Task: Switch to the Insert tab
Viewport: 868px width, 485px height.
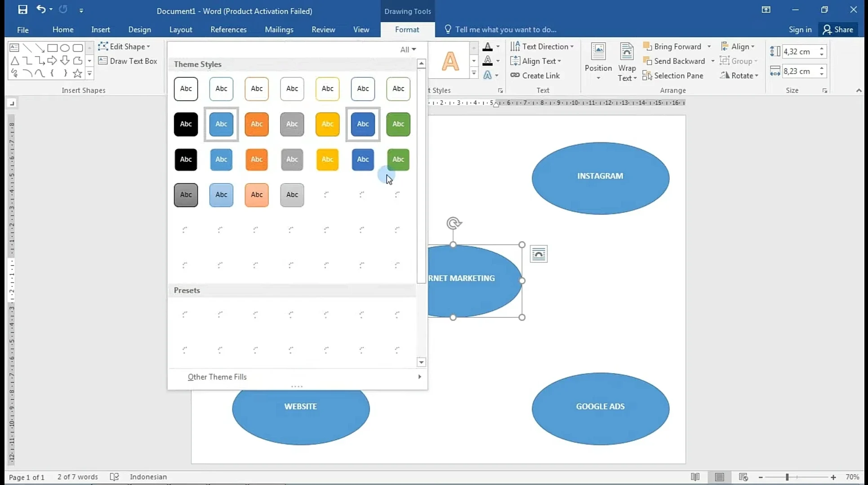Action: [101, 30]
